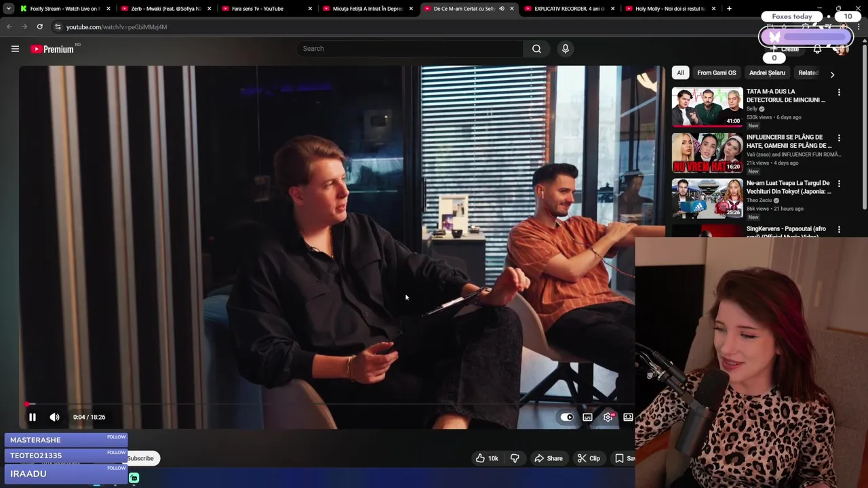Reload the current page

39,26
